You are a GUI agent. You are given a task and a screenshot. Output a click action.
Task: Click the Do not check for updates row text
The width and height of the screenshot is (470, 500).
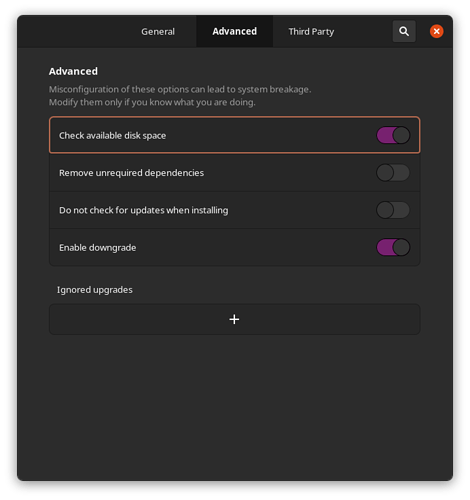tap(144, 210)
